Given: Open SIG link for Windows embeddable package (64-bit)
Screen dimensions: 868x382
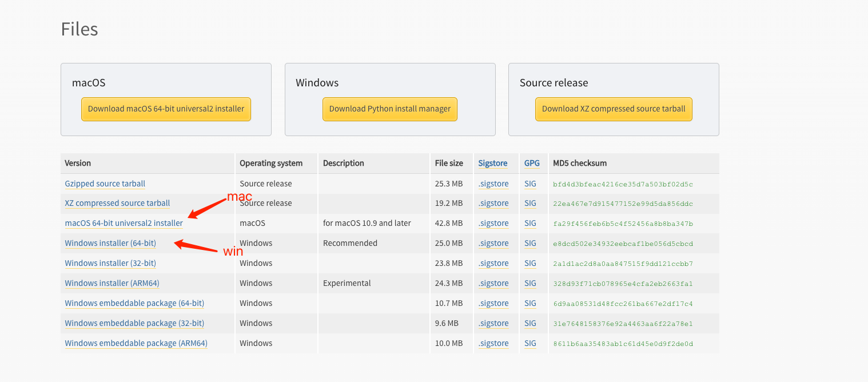Looking at the screenshot, I should [530, 303].
